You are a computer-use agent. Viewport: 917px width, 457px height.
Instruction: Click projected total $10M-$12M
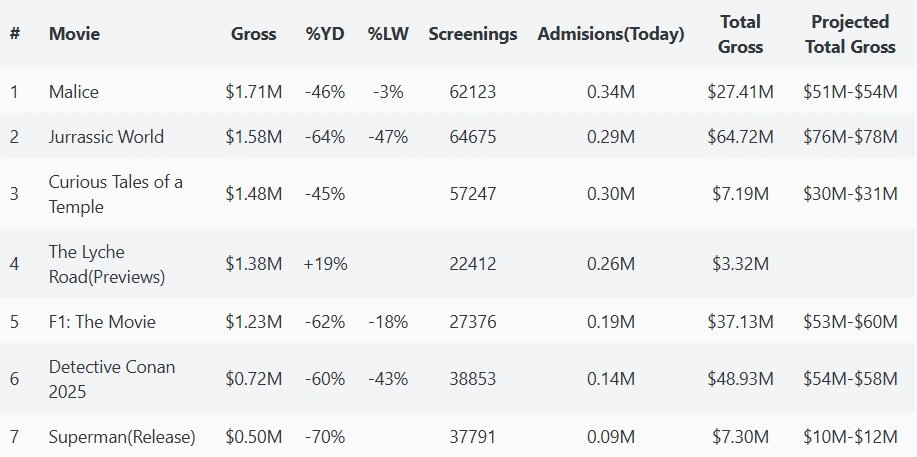[850, 437]
